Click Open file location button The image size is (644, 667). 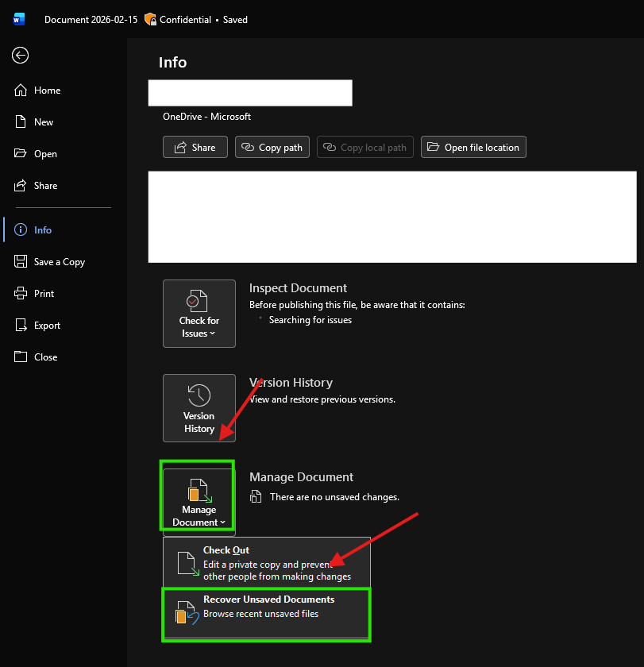coord(473,147)
